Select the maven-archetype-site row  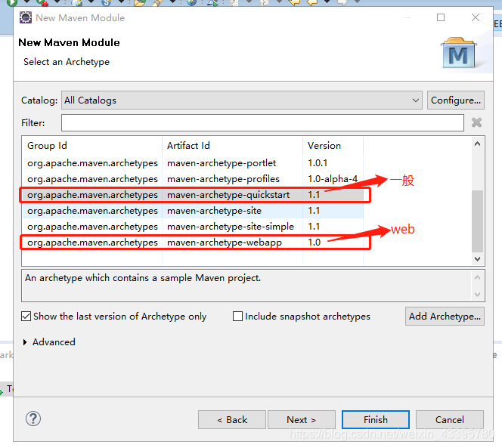coord(193,211)
